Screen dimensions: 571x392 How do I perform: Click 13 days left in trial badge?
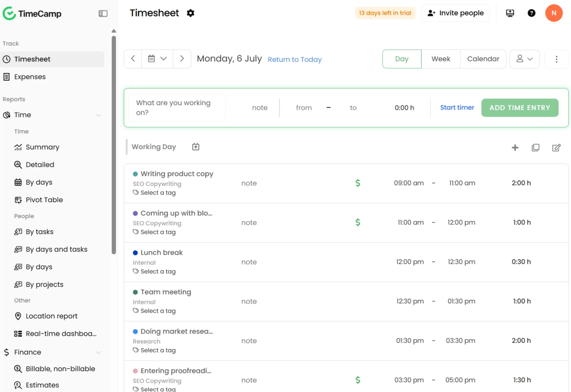(x=385, y=13)
